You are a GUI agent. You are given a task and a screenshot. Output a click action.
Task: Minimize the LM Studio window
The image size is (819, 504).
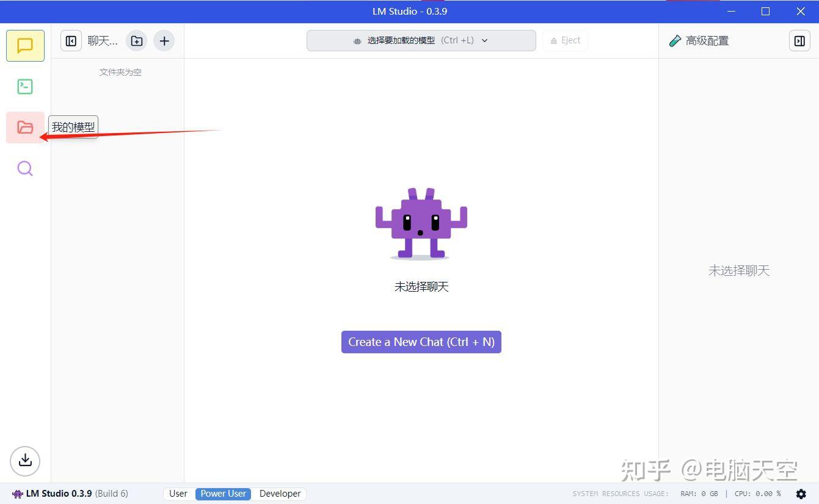[730, 12]
